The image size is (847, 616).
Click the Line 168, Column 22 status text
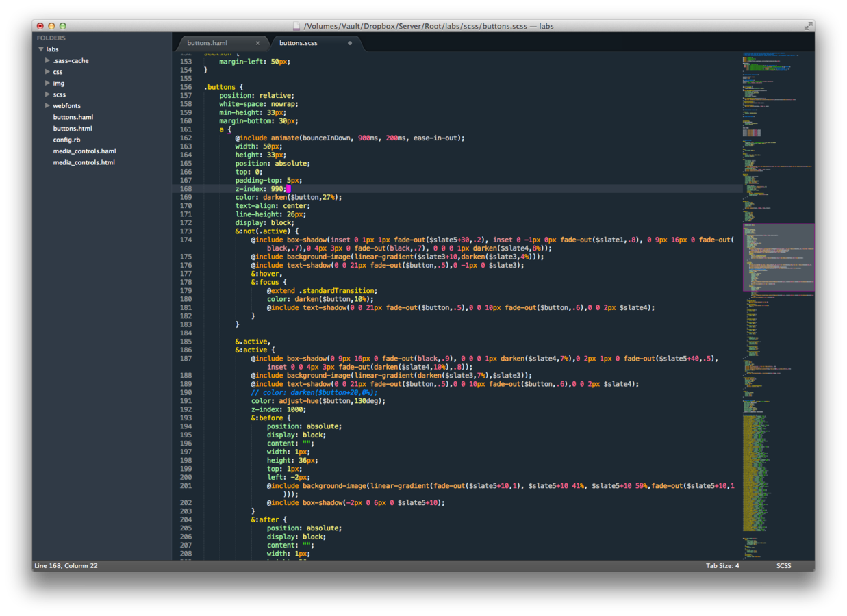(x=66, y=566)
